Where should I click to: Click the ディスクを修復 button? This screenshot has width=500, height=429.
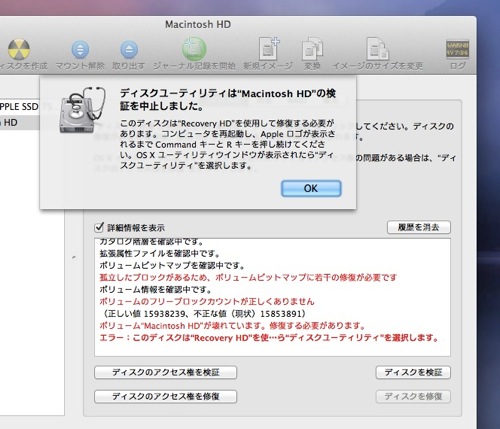[413, 396]
